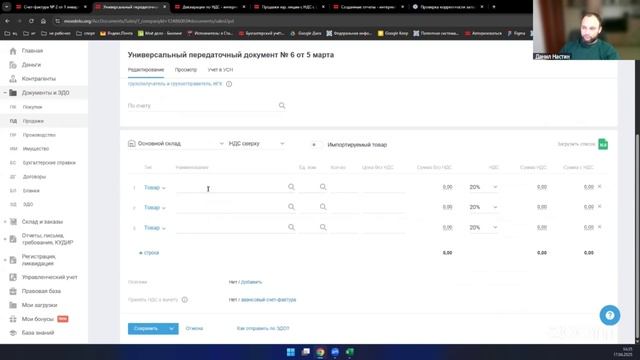This screenshot has height=360, width=640.
Task: Open the Покупки subsection
Action: 32,107
